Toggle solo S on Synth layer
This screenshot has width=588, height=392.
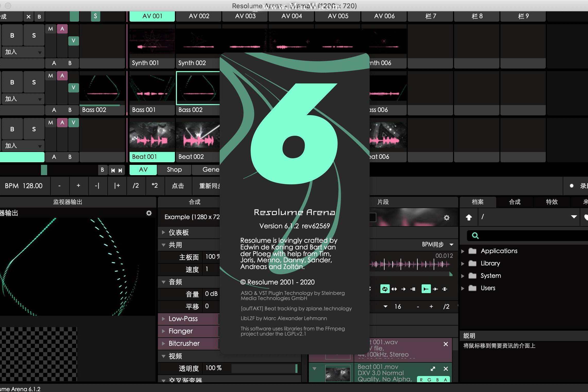pyautogui.click(x=34, y=35)
